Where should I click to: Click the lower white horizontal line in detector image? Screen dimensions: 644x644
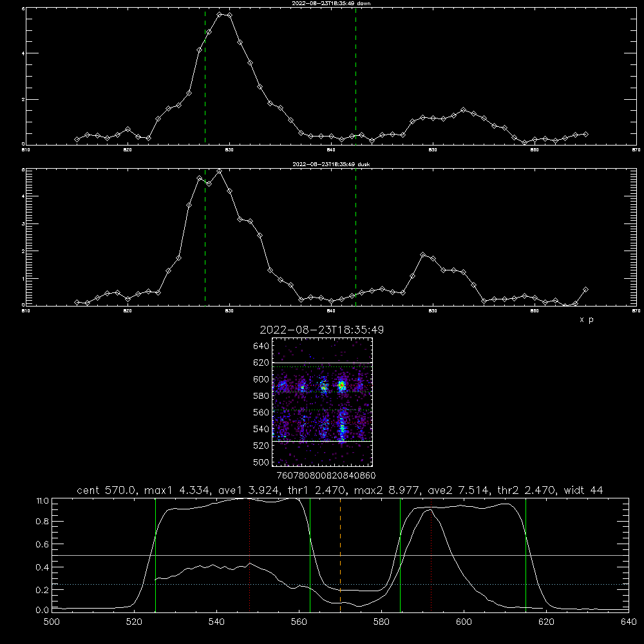pyautogui.click(x=322, y=441)
